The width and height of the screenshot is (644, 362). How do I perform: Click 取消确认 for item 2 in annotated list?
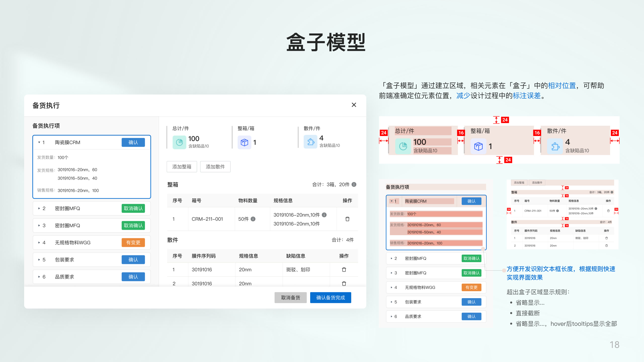[x=471, y=258]
